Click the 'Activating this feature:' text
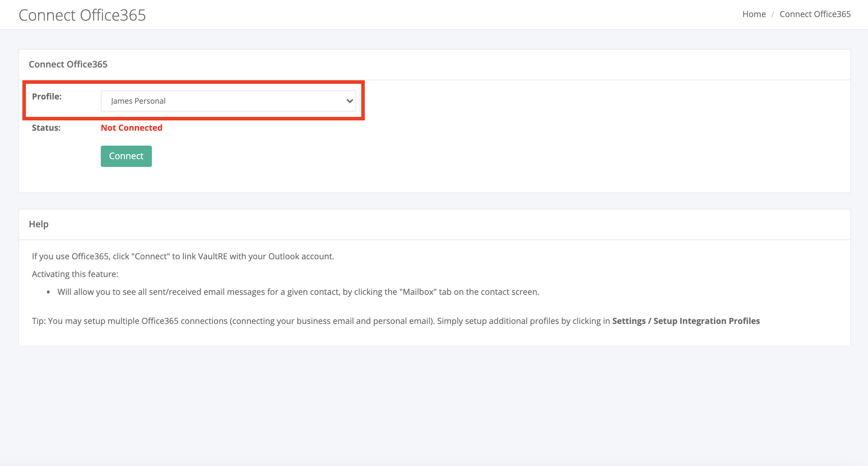The height and width of the screenshot is (466, 868). pos(75,274)
